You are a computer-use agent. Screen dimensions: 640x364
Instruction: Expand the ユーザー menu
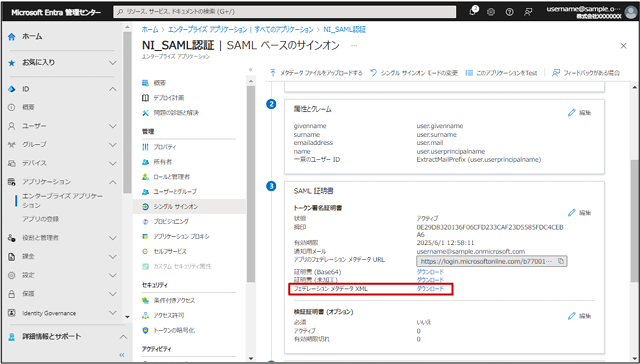(113, 126)
